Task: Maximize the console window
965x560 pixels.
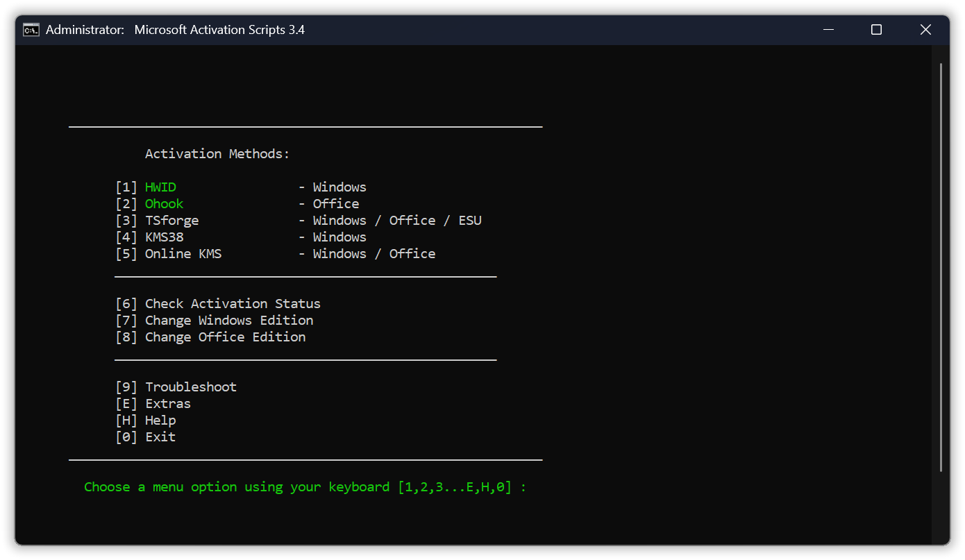Action: 876,30
